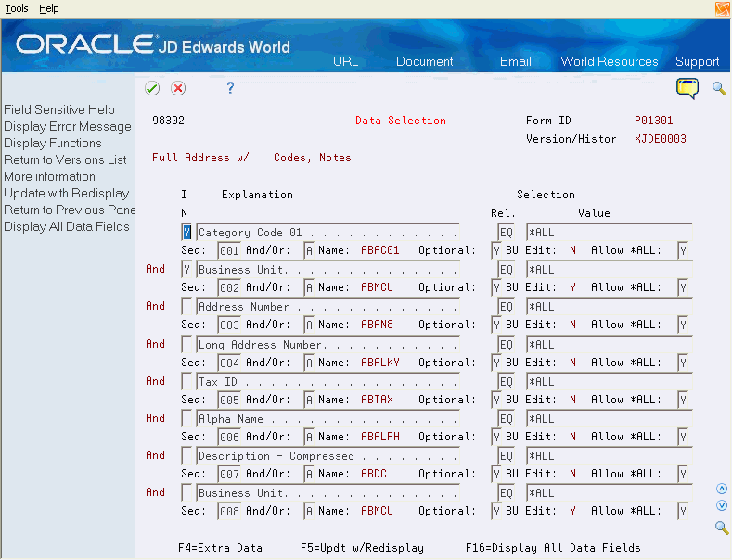Select More information link

click(49, 176)
